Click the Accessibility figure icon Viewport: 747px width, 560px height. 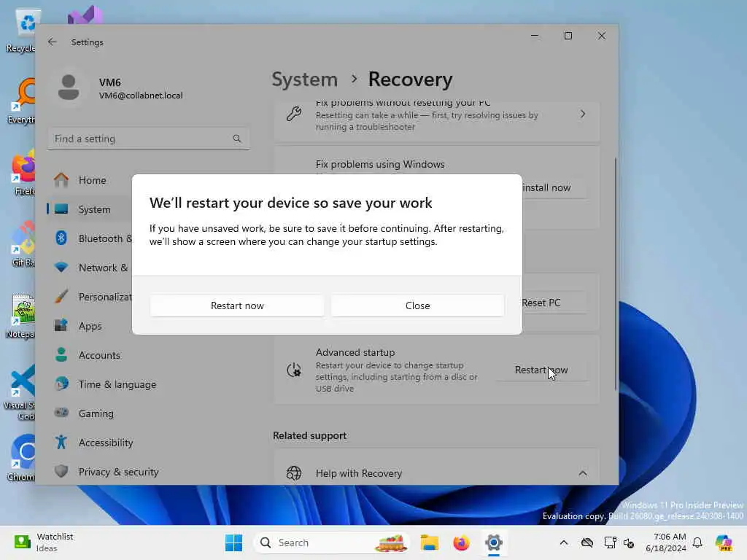coord(61,443)
